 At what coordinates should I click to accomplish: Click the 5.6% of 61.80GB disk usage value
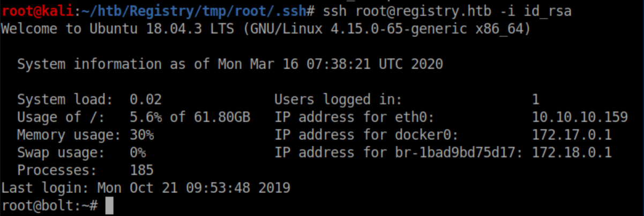[190, 117]
